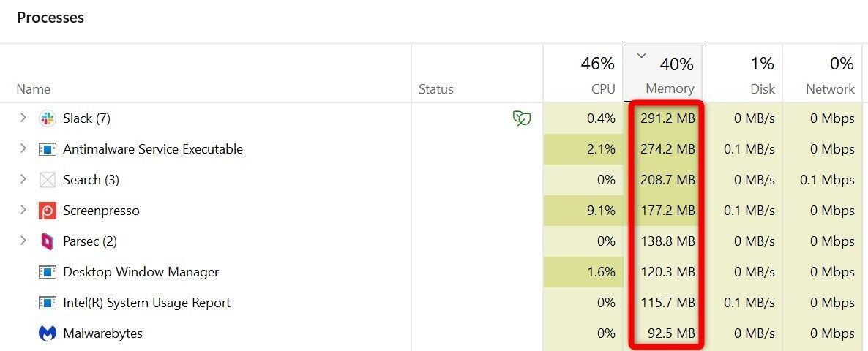868x351 pixels.
Task: Click the Malwarebytes app icon
Action: click(48, 333)
